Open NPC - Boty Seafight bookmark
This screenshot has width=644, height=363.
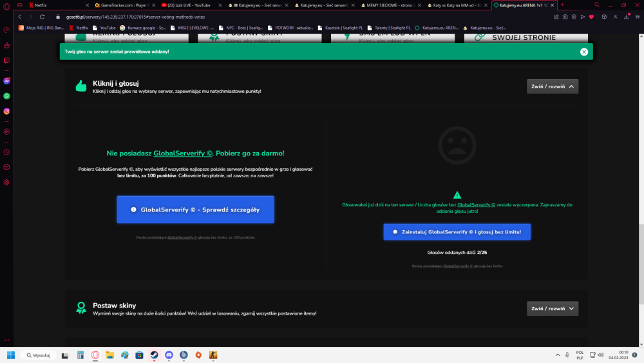[x=241, y=28]
